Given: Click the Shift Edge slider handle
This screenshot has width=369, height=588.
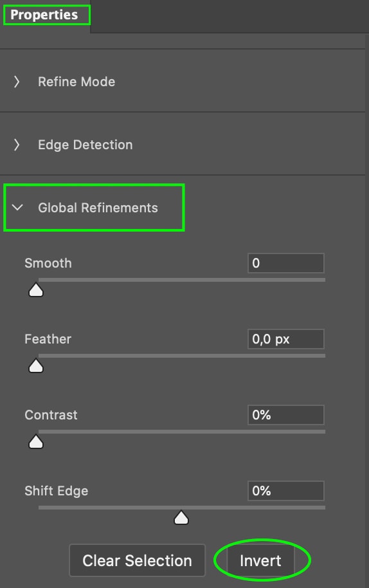Looking at the screenshot, I should 181,517.
